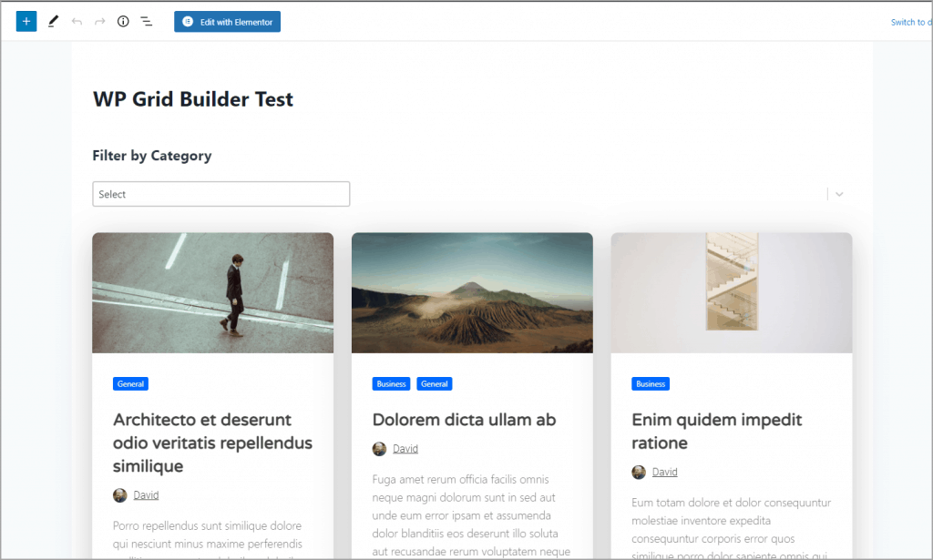Click the WP Grid Builder Test heading

coord(192,99)
